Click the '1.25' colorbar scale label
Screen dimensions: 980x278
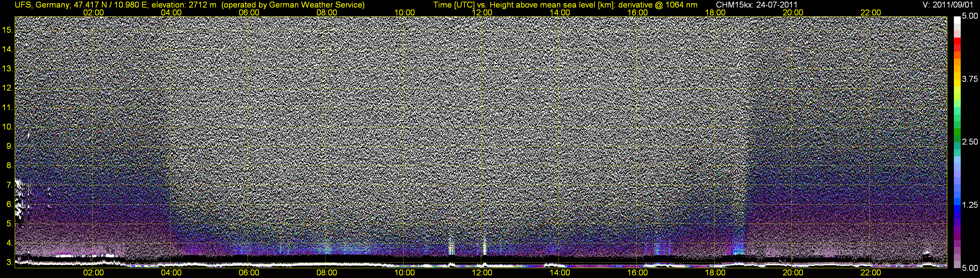[970, 205]
